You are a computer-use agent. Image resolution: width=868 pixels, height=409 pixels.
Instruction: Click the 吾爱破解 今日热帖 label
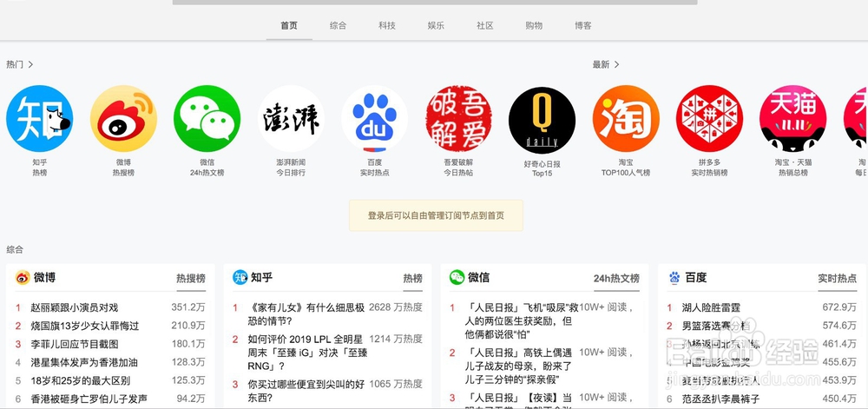[459, 167]
